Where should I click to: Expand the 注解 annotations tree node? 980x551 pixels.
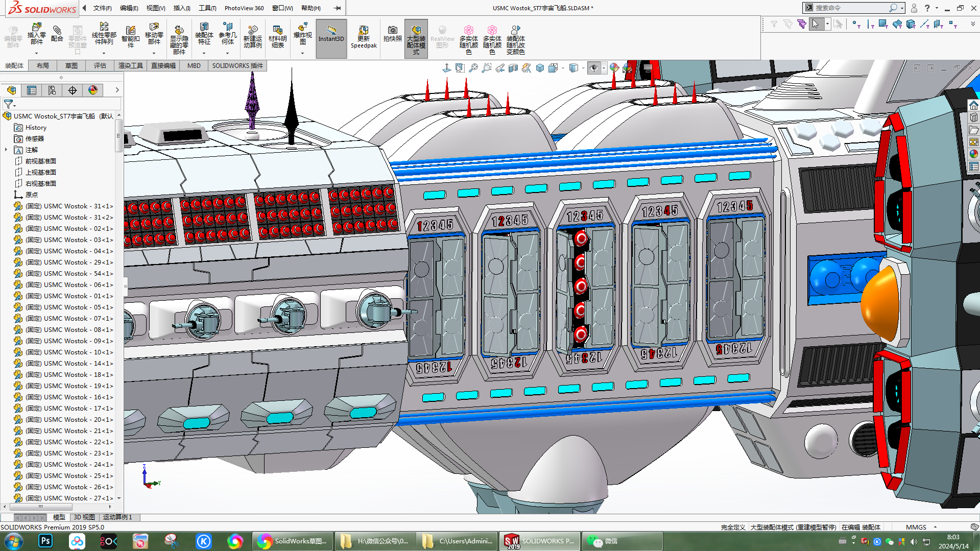6,150
